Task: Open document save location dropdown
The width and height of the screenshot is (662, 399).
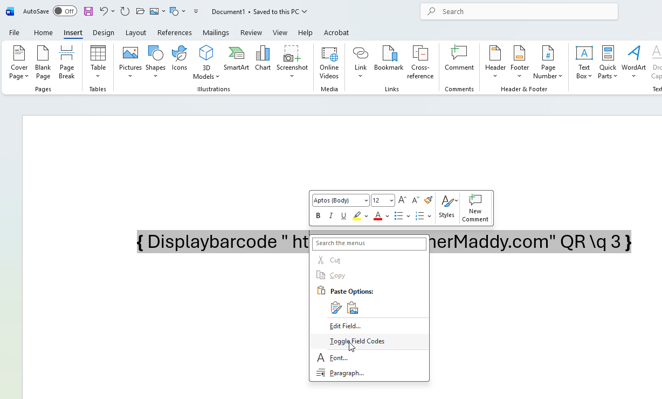Action: point(304,11)
